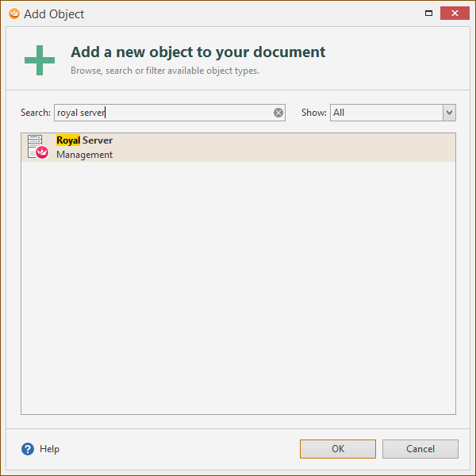
Task: Click the large green plus icon
Action: [40, 60]
